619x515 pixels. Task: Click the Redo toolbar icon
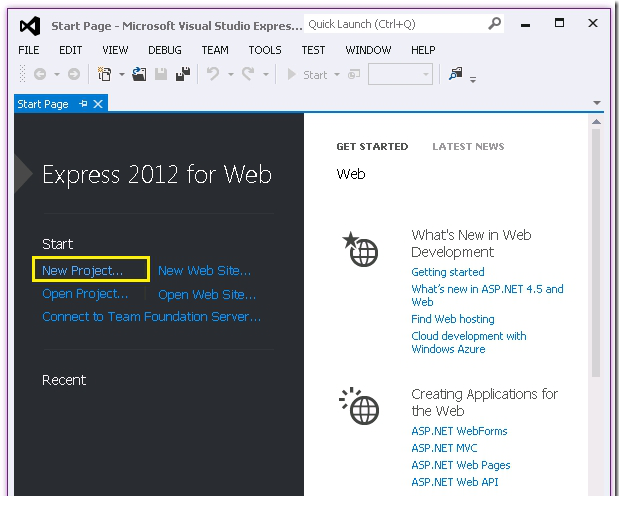[x=248, y=74]
